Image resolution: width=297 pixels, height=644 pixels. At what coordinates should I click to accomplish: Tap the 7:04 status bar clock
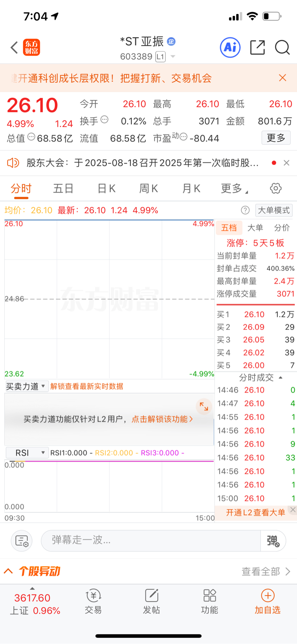(36, 16)
